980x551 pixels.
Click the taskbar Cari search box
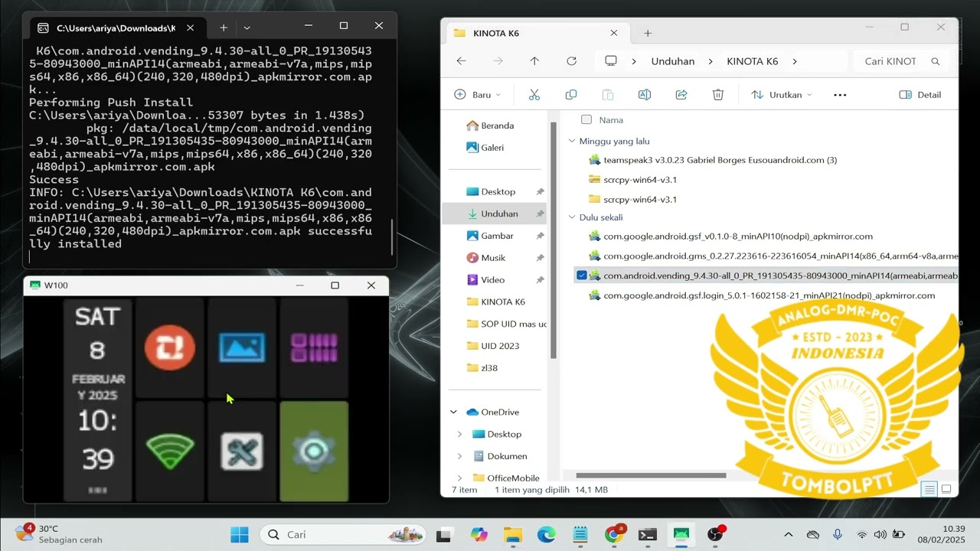coord(344,534)
